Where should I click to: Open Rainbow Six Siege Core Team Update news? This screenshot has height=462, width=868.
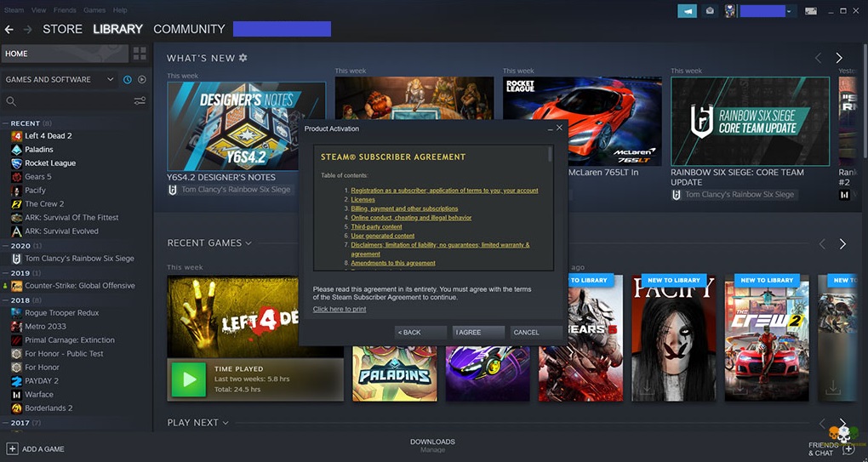750,121
